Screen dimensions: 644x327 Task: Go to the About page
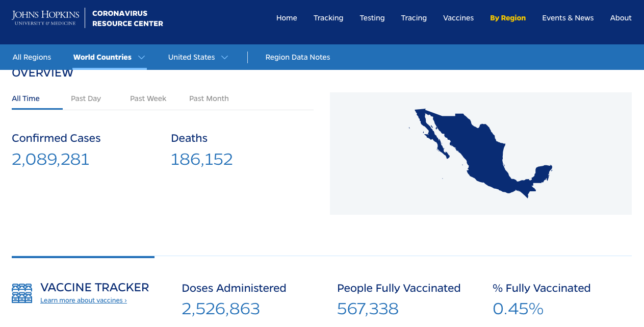pyautogui.click(x=621, y=18)
